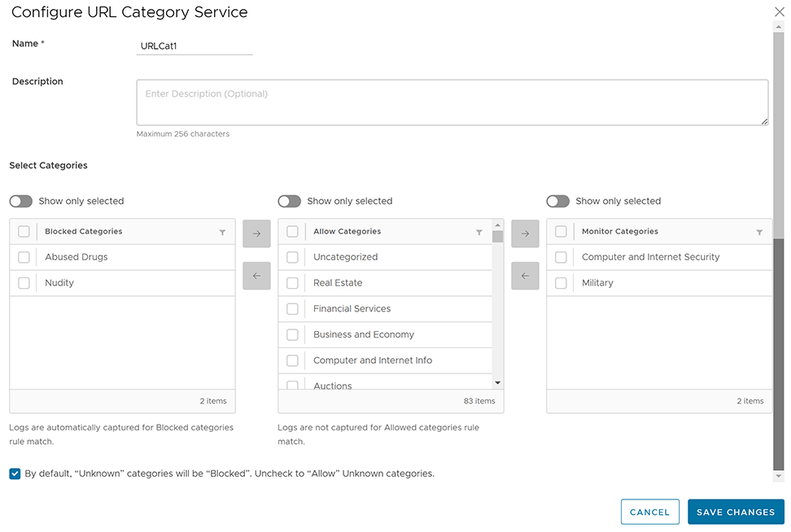Click left arrow between Allow and Monitor lists
This screenshot has height=532, width=791.
tap(525, 276)
